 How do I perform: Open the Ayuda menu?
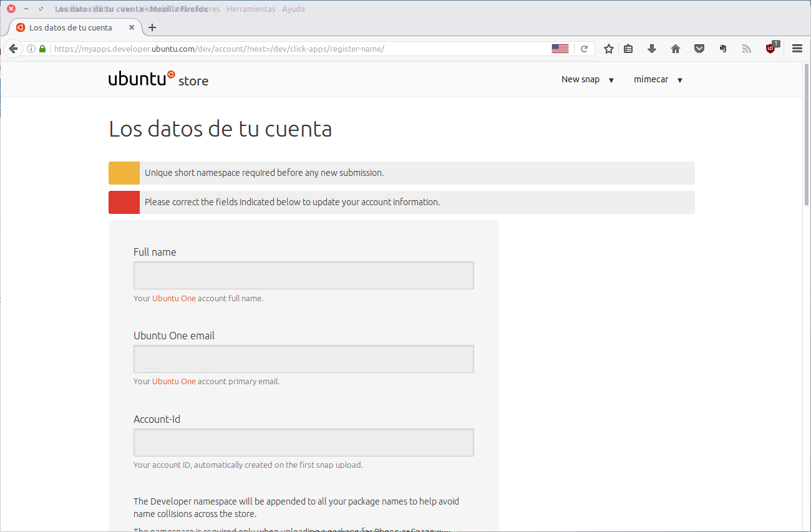293,9
